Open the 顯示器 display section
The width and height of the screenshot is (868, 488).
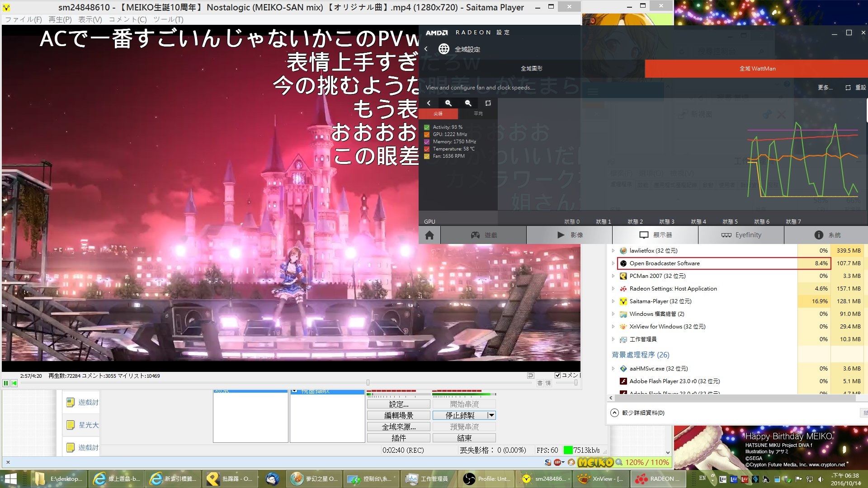coord(656,235)
